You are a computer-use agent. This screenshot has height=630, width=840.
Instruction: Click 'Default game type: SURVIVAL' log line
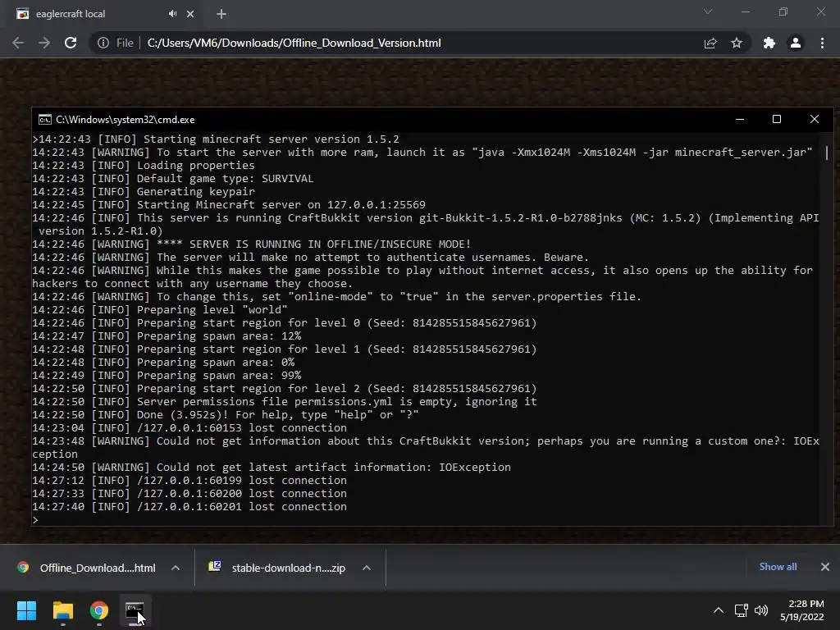[173, 179]
